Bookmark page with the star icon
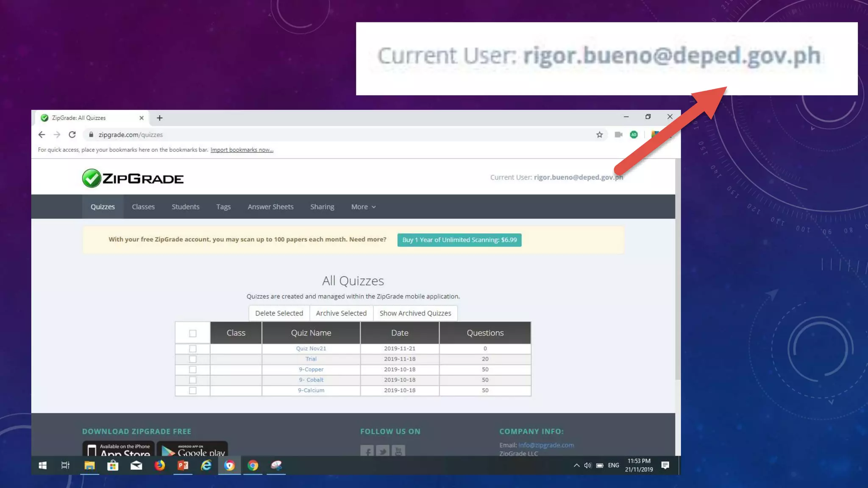 pos(599,135)
